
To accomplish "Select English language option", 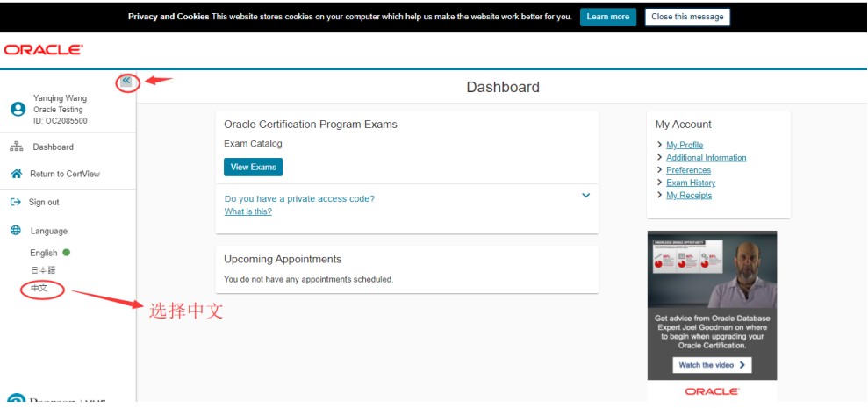I will [44, 253].
